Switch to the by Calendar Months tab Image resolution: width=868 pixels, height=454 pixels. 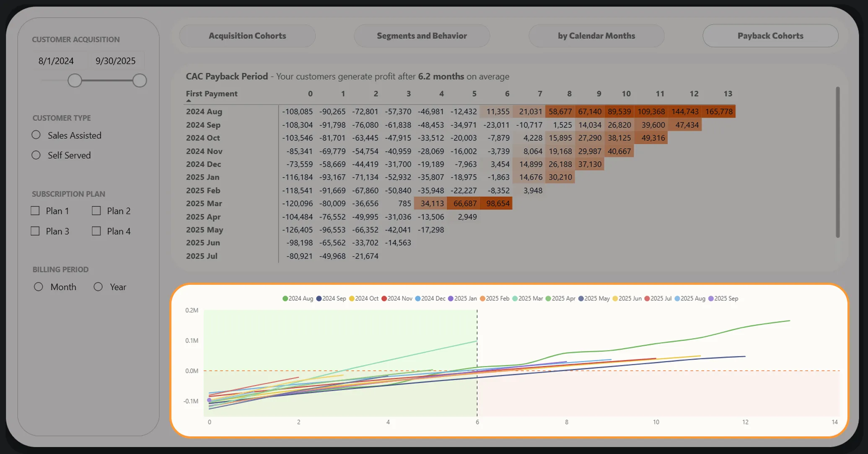pos(596,36)
